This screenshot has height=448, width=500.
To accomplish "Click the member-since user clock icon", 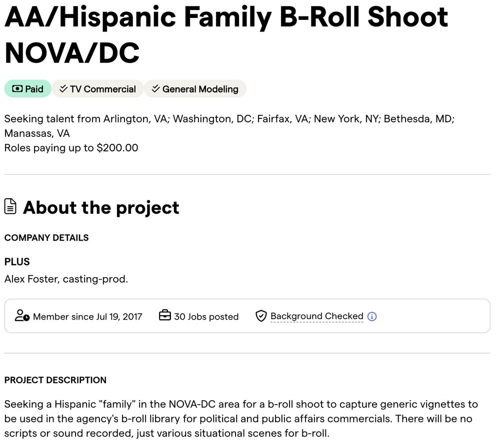I will point(22,316).
